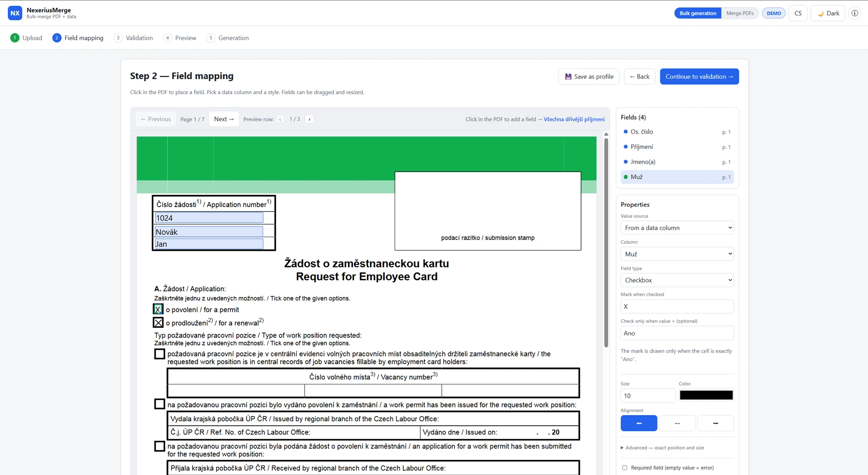Click the NX NexeriusMerge logo icon

15,13
